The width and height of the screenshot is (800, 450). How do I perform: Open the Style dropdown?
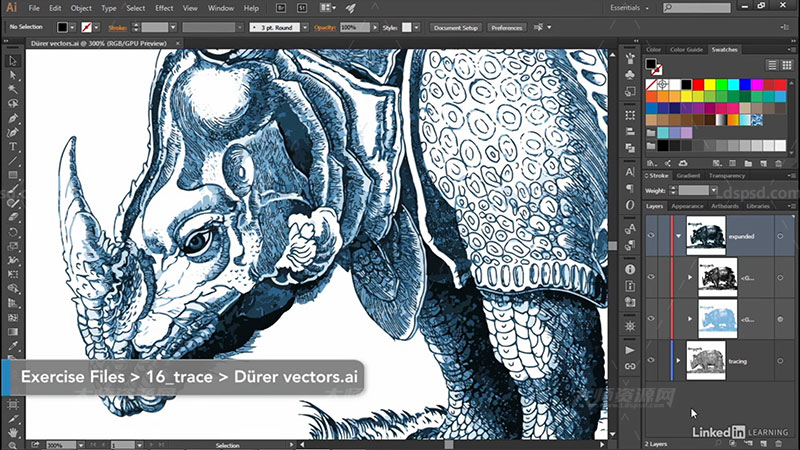[x=417, y=28]
